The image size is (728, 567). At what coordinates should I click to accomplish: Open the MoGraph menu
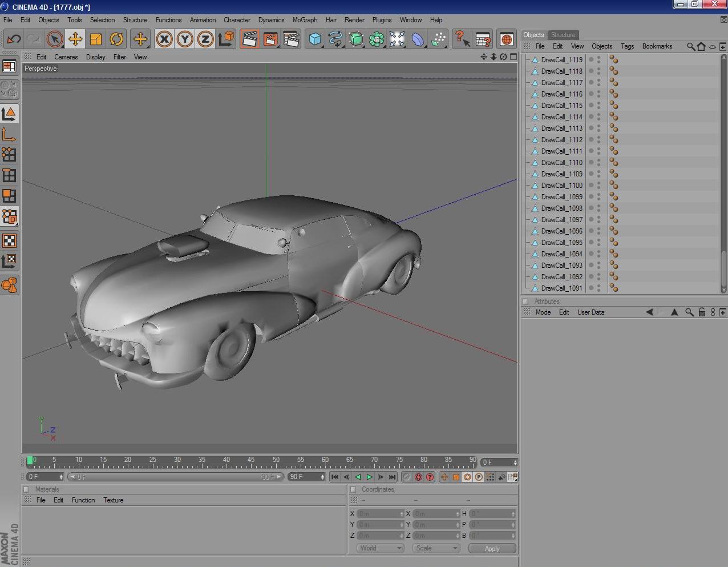305,20
